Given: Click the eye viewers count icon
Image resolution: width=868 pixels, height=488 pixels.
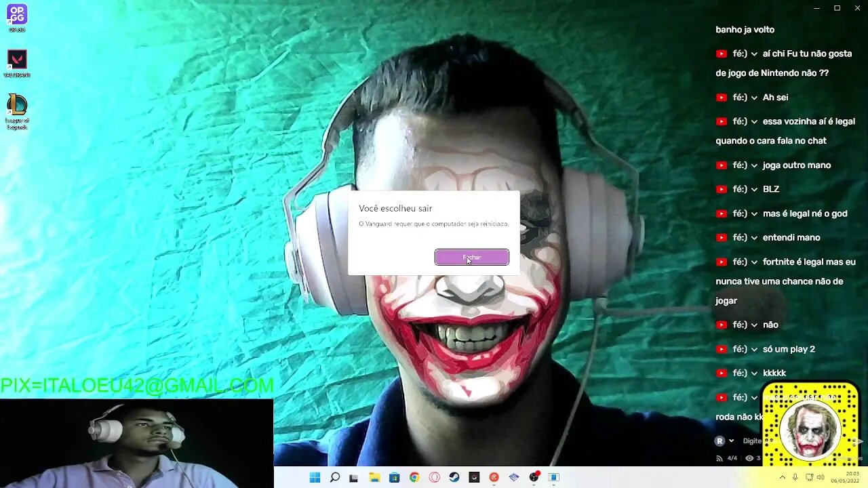Looking at the screenshot, I should pyautogui.click(x=749, y=458).
